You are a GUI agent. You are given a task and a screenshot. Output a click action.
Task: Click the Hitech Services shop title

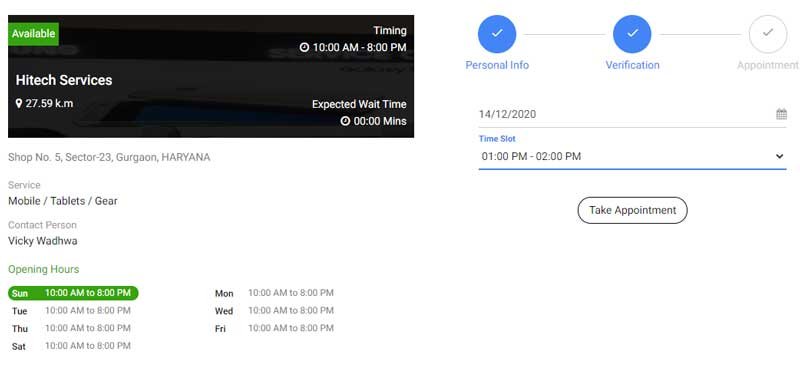64,80
